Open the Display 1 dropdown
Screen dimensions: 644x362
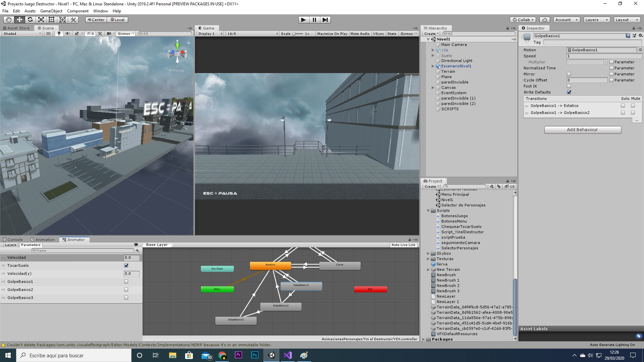[x=210, y=34]
